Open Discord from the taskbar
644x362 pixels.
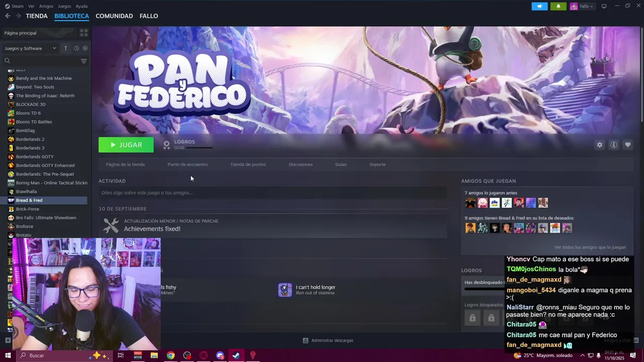click(220, 355)
